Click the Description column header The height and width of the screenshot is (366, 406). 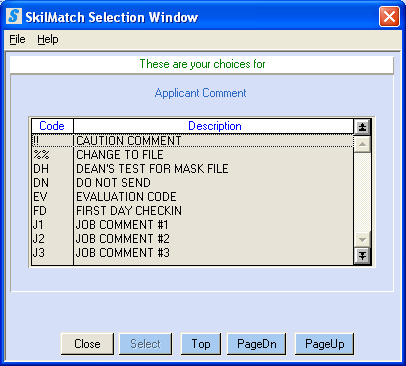214,126
